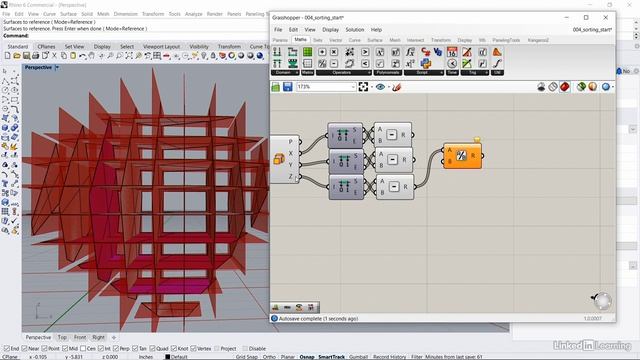Select the C# script component icon

pos(426,52)
